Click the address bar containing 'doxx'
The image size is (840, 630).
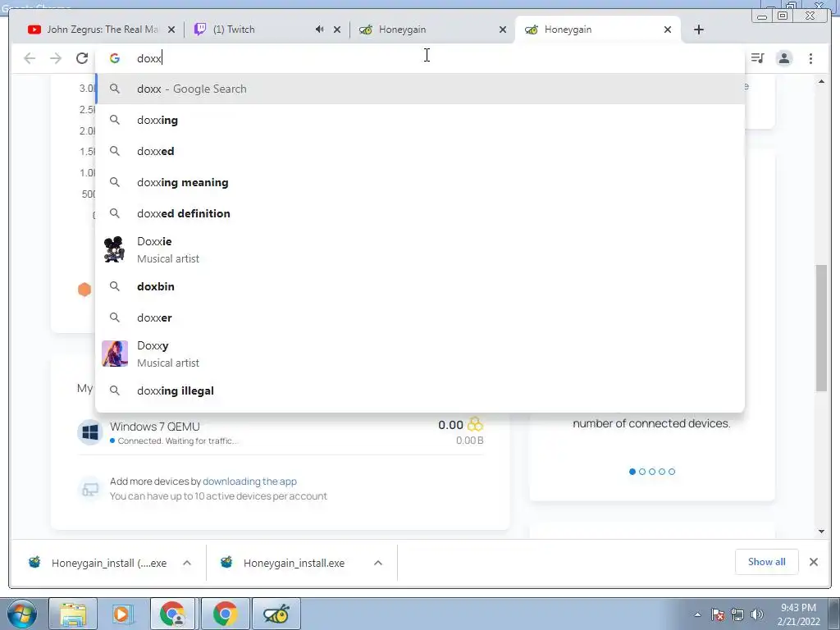(x=419, y=58)
